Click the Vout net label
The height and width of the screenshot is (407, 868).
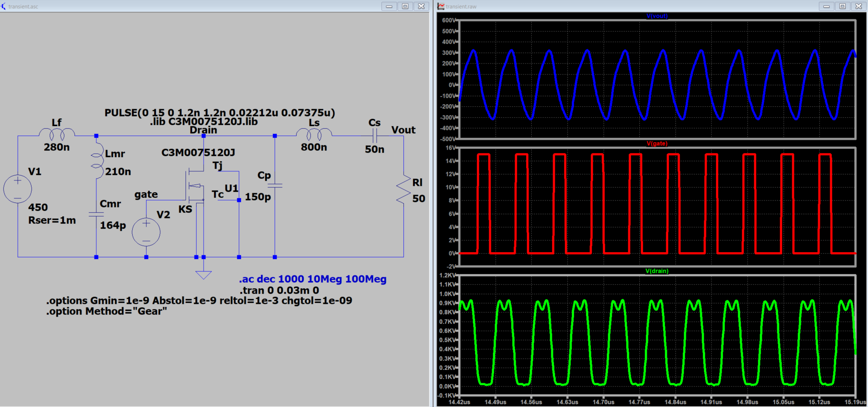point(403,130)
